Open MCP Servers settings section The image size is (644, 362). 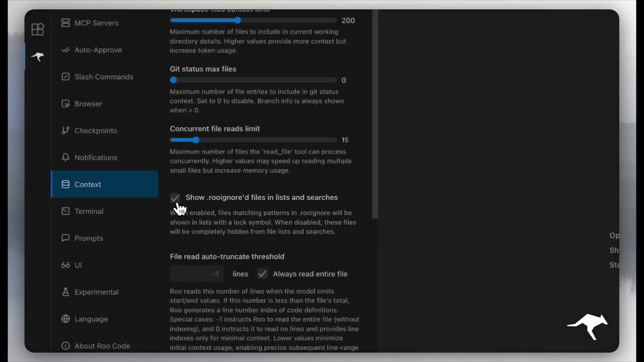tap(105, 23)
